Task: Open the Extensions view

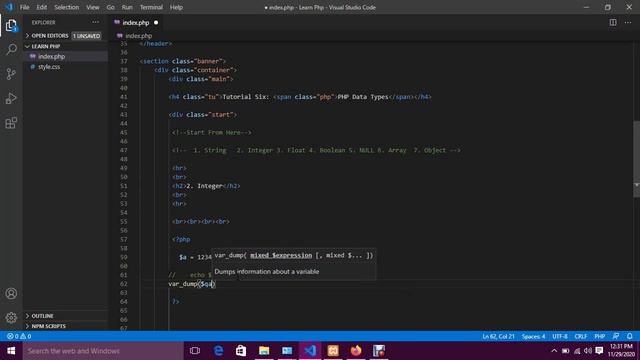Action: [x=11, y=123]
